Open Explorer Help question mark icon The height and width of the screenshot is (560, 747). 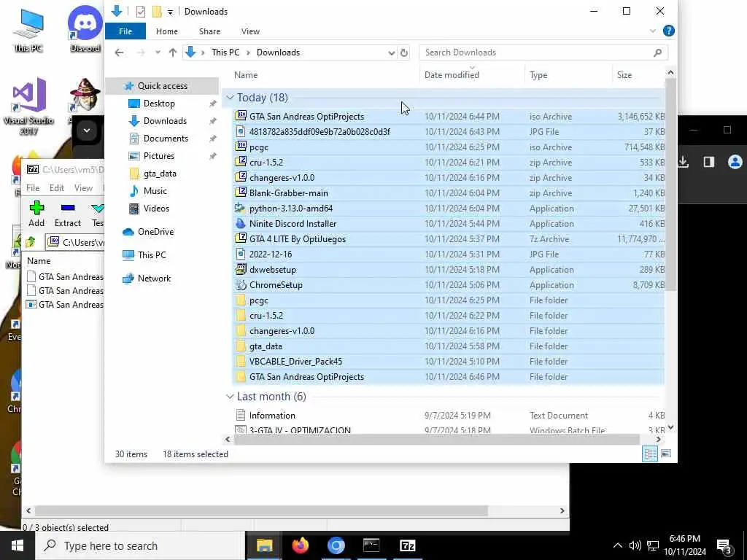[x=668, y=31]
